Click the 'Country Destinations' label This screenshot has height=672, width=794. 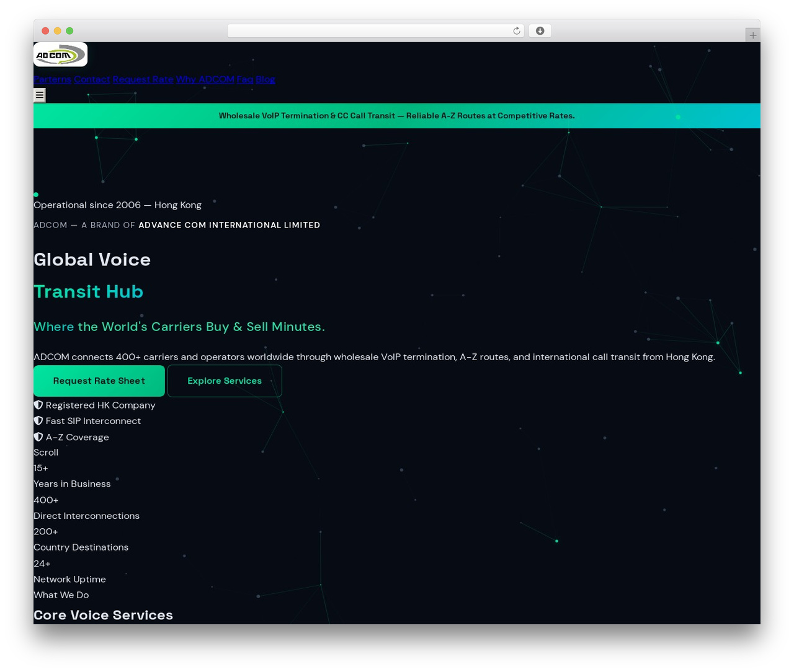[x=81, y=547]
